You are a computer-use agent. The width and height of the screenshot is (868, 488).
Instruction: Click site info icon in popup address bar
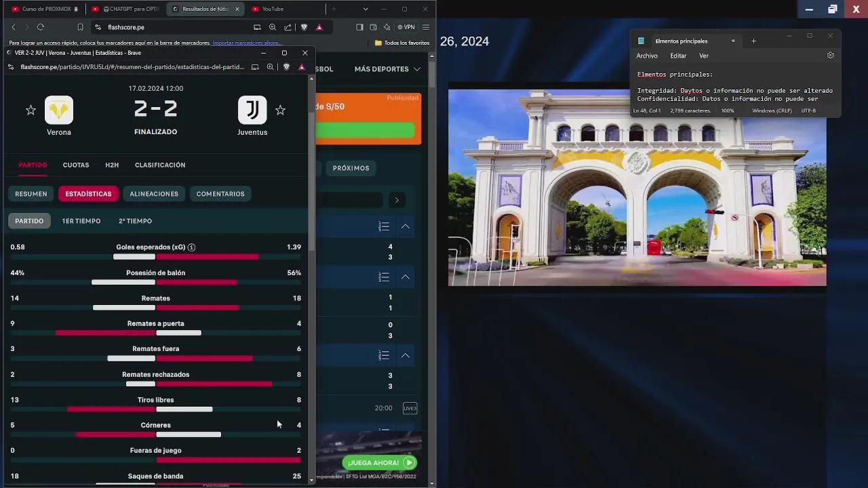pos(11,67)
